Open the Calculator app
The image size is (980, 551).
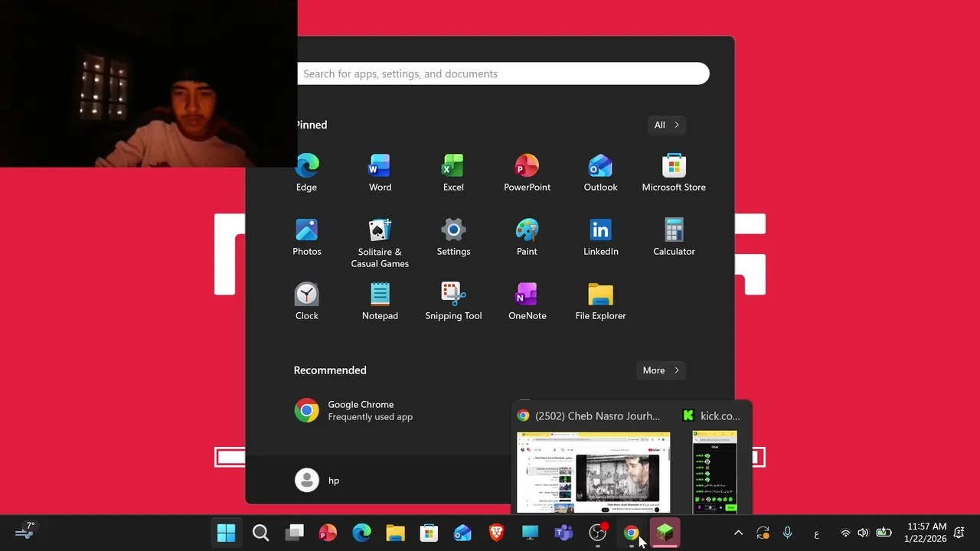pos(674,237)
